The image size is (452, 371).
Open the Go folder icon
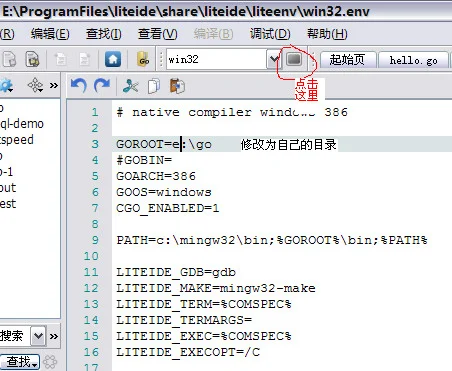click(143, 60)
